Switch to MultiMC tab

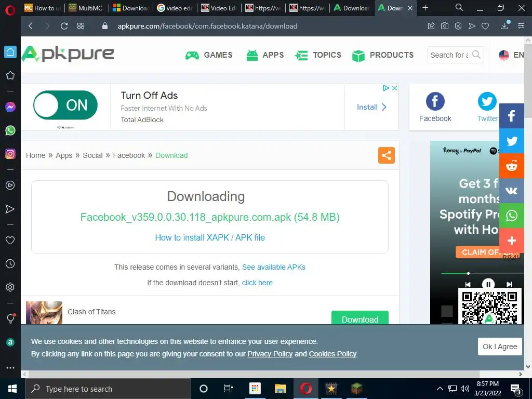pyautogui.click(x=87, y=8)
